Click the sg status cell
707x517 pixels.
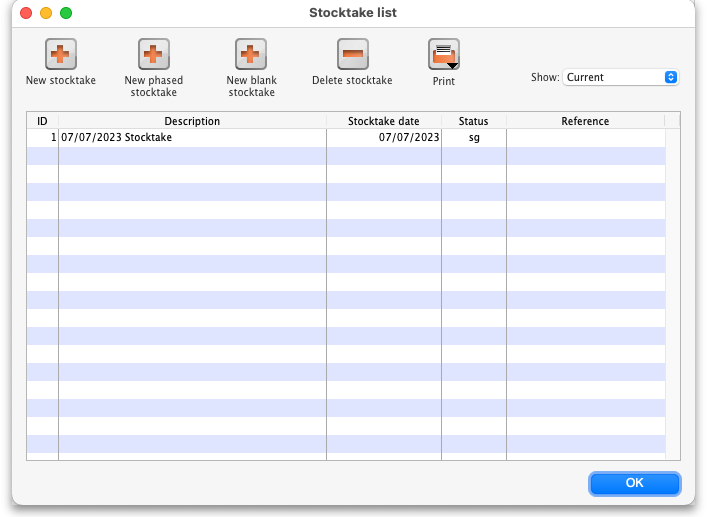473,138
